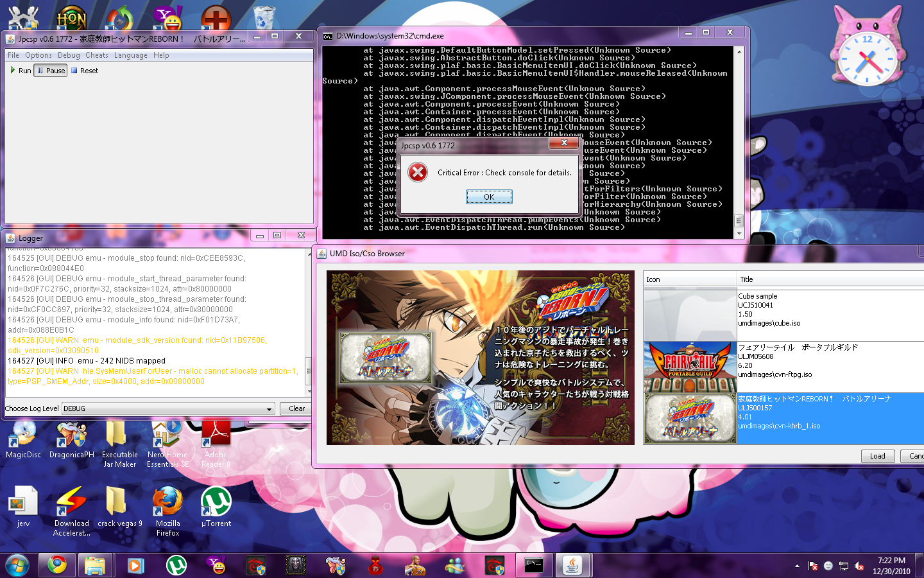
Task: Toggle the Pause button in Jpcsp
Action: coord(51,71)
